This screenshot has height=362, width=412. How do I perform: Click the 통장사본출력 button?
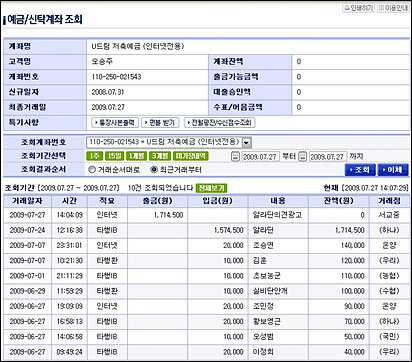pyautogui.click(x=115, y=123)
